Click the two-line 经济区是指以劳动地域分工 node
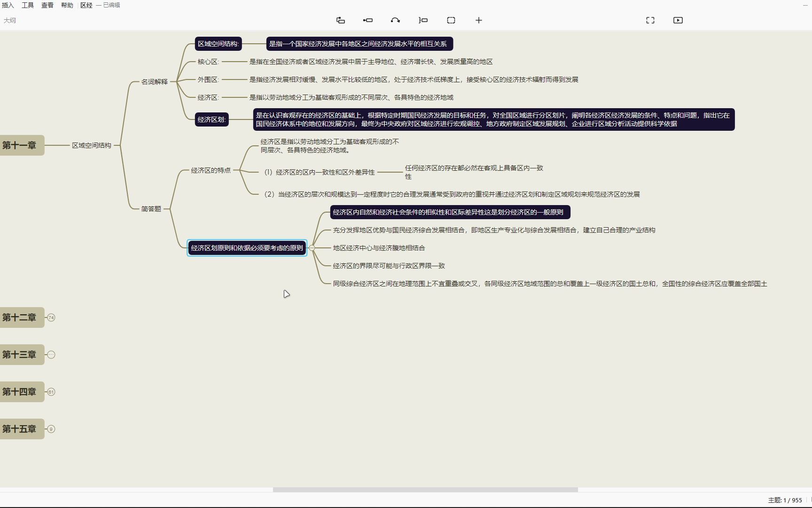This screenshot has width=812, height=508. click(330, 146)
